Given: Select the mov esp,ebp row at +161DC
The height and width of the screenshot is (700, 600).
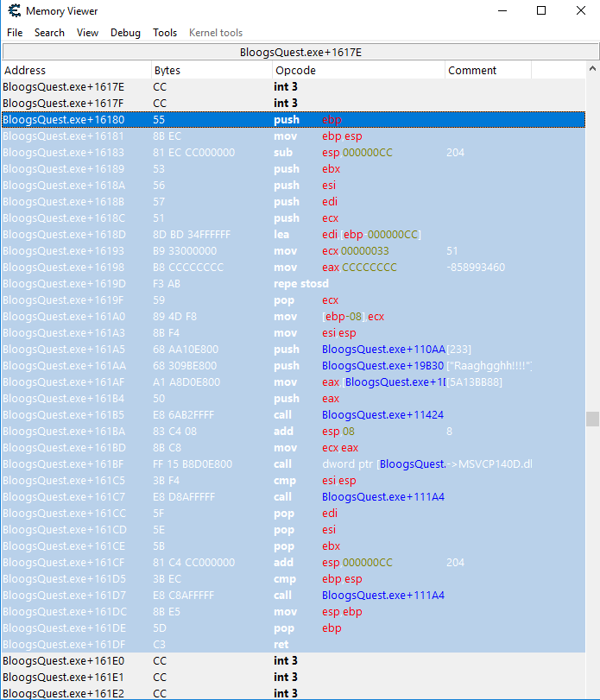Looking at the screenshot, I should pos(294,612).
